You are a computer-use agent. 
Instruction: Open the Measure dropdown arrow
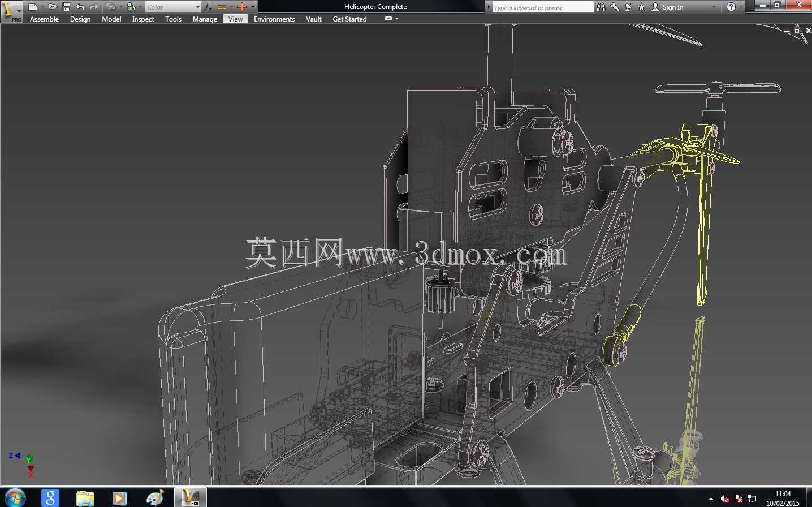point(231,7)
